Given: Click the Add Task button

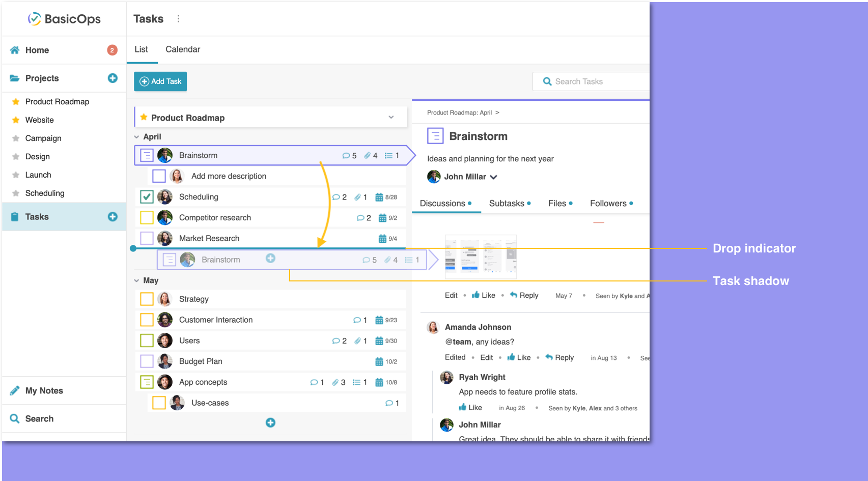Looking at the screenshot, I should tap(160, 81).
